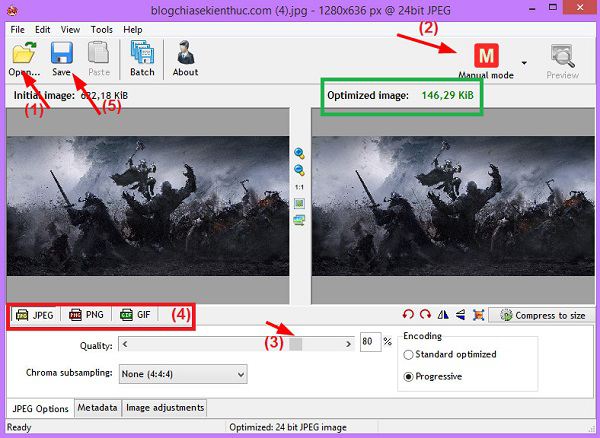Click the optimized image preview pane
This screenshot has height=438, width=600.
(x=453, y=206)
